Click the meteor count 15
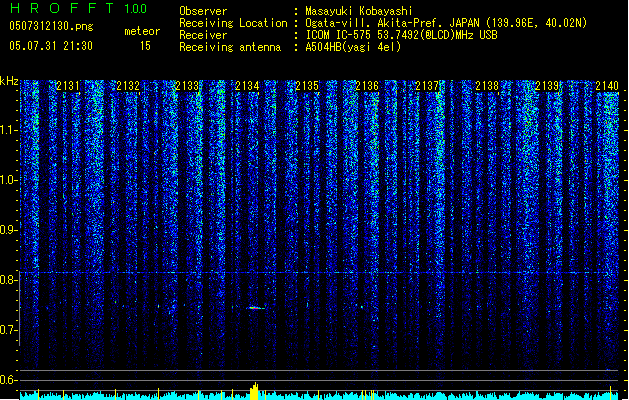The width and height of the screenshot is (629, 400). point(145,46)
